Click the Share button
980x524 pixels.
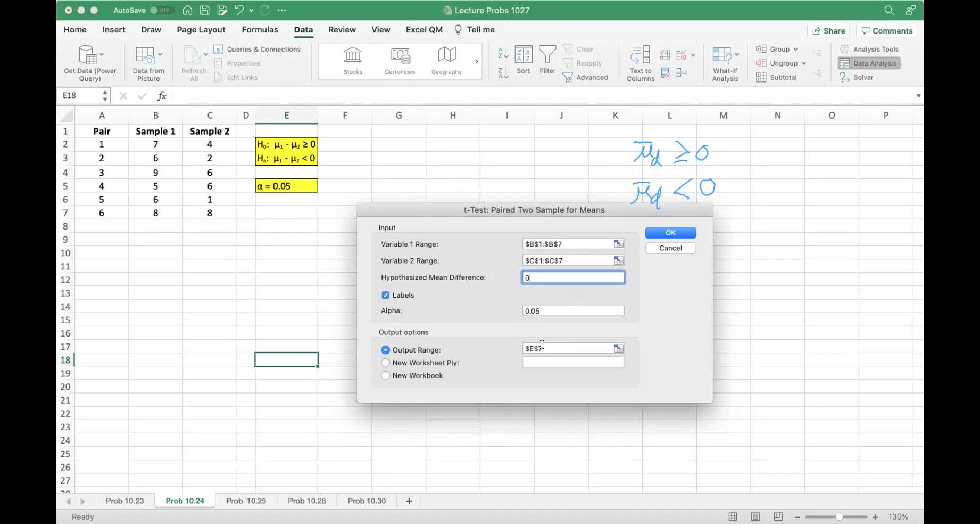tap(828, 31)
